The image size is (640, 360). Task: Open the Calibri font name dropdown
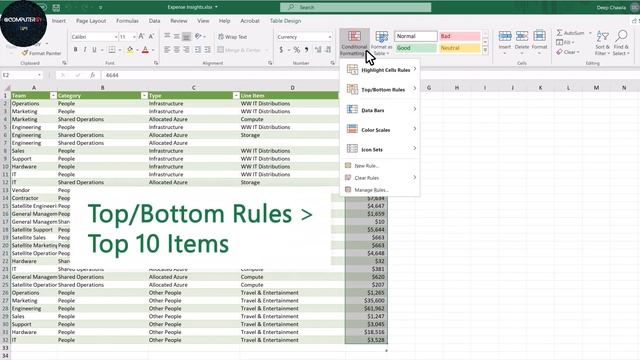(116, 37)
